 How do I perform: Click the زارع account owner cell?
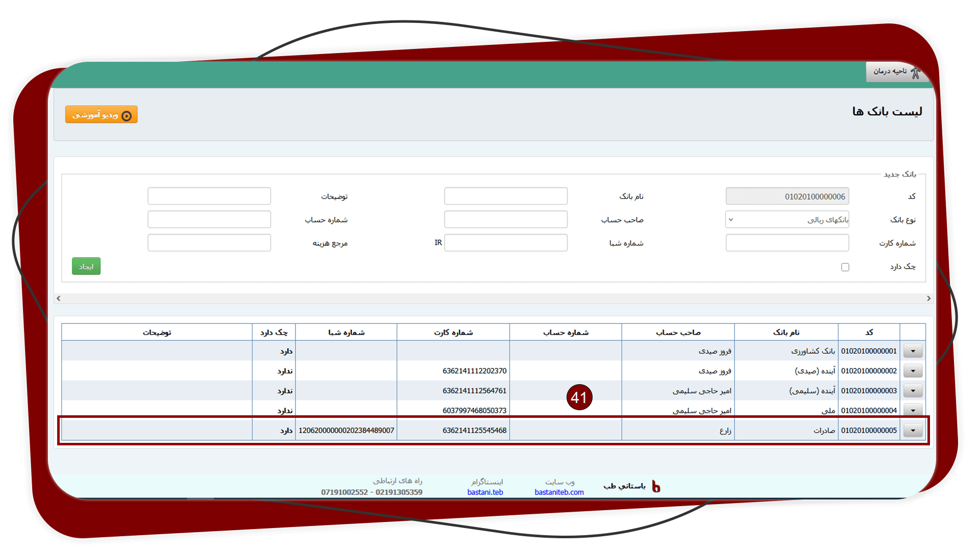tap(678, 431)
